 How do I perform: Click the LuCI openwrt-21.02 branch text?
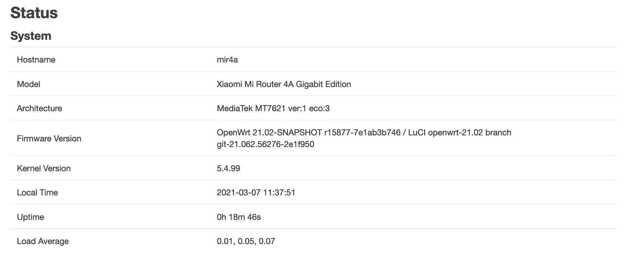tap(460, 133)
